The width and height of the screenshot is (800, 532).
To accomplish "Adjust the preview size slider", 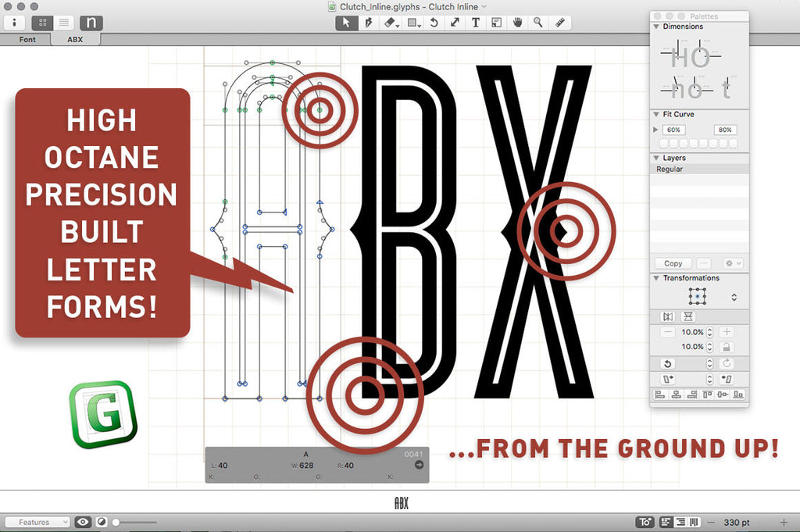I will click(116, 522).
